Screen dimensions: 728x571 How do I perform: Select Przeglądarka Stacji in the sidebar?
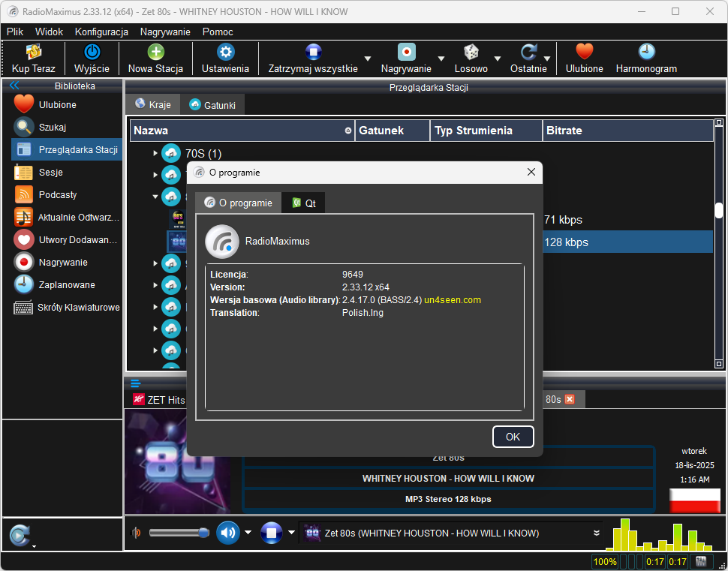point(66,149)
